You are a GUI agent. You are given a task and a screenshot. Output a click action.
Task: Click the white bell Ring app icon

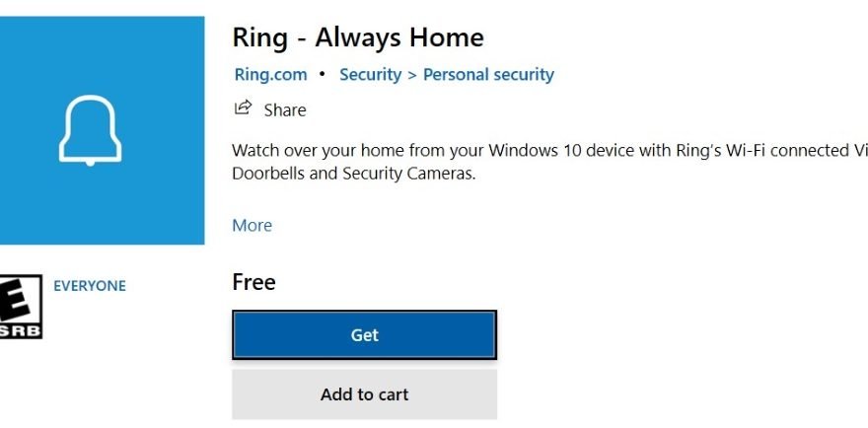91,130
